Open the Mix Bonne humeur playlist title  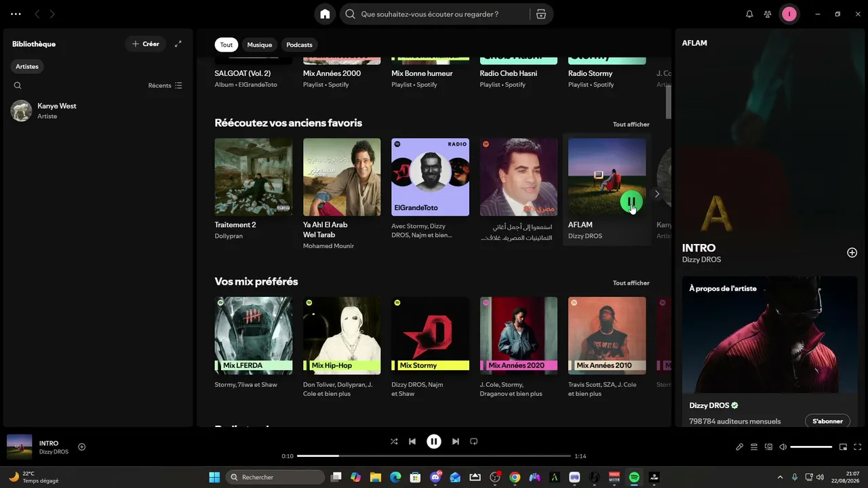(x=422, y=73)
